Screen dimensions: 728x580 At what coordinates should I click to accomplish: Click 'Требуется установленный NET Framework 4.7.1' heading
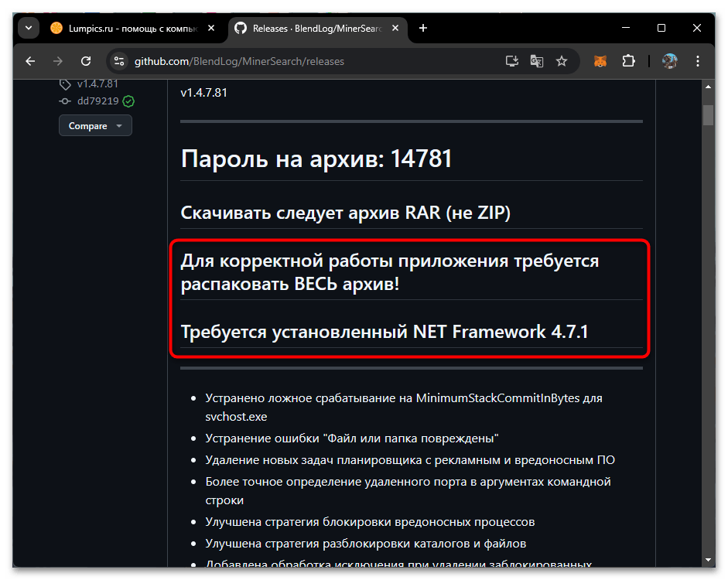[x=385, y=332]
